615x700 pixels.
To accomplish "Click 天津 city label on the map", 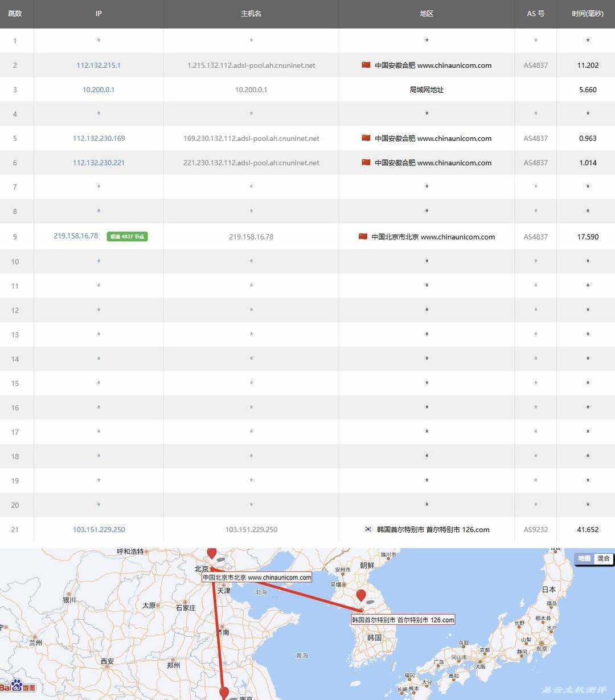I will [224, 591].
